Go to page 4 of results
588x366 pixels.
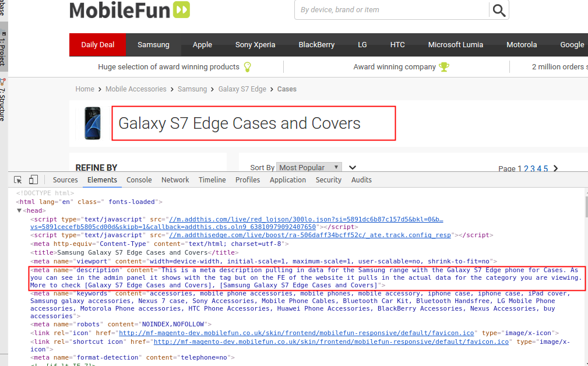tap(539, 169)
